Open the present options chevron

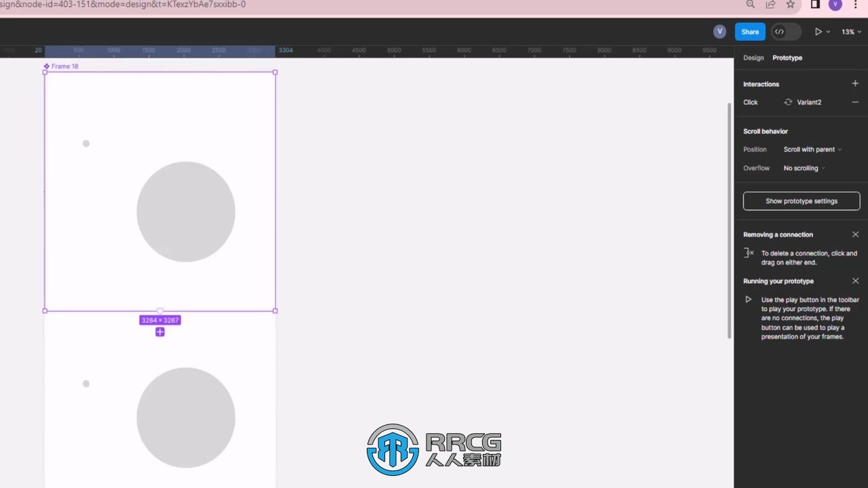pos(828,32)
